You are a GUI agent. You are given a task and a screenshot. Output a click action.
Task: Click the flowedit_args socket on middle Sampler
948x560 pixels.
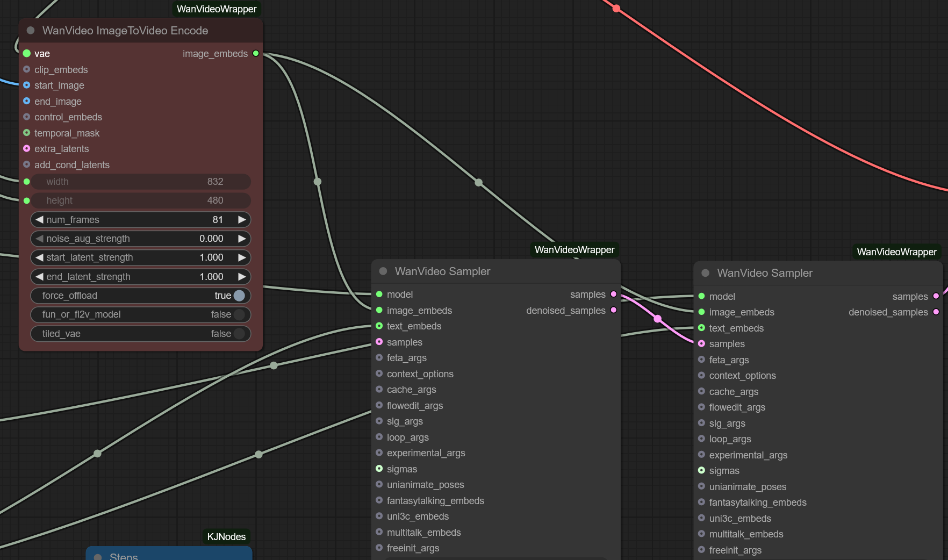coord(379,405)
